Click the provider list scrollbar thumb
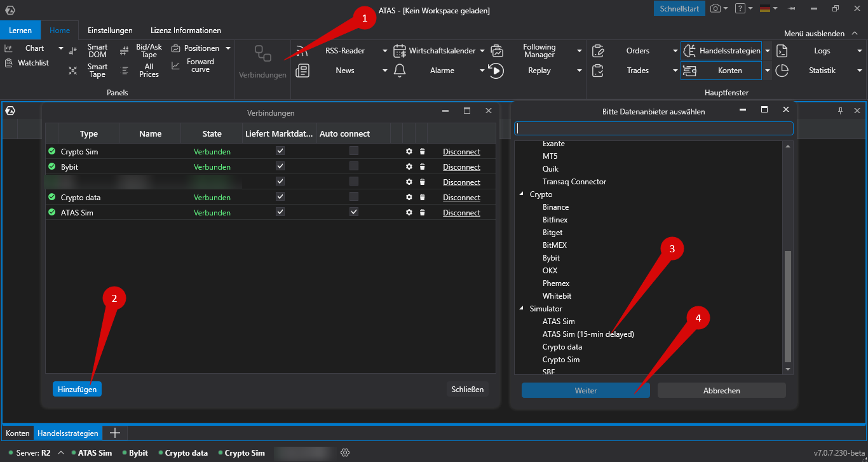The width and height of the screenshot is (868, 462). 789,306
